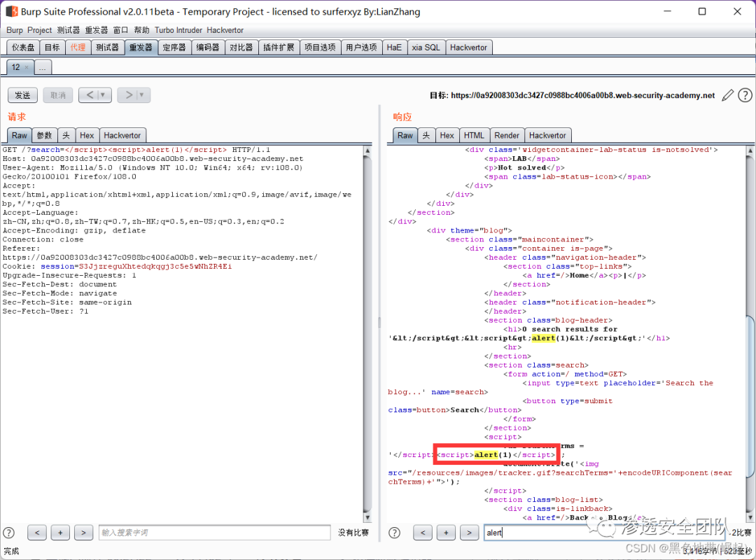Open the Hackvertor menu in menu bar
Screen dimensions: 756x560
225,30
